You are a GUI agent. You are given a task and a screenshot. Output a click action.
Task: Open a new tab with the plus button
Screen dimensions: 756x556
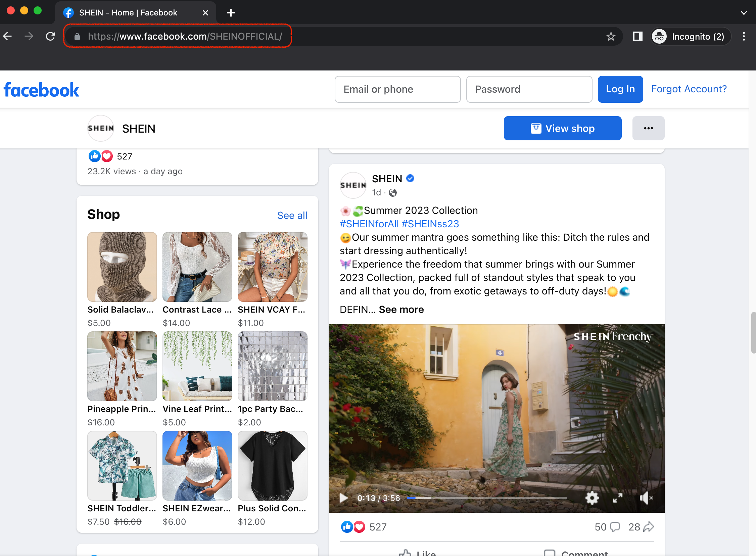(x=231, y=13)
